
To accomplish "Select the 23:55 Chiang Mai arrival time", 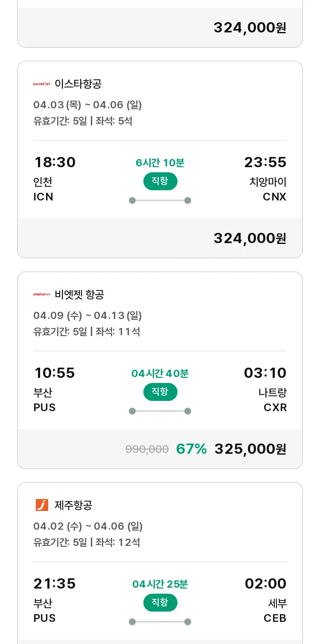I will point(265,162).
